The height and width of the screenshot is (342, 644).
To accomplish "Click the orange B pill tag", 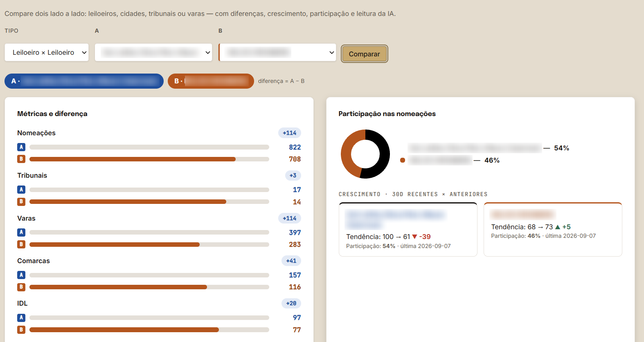I will coord(211,81).
